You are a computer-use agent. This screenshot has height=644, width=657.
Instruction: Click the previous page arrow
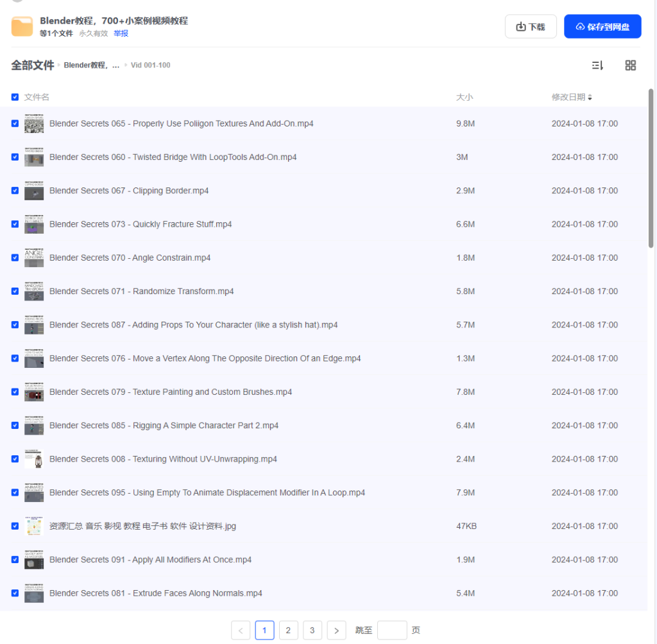pos(241,631)
